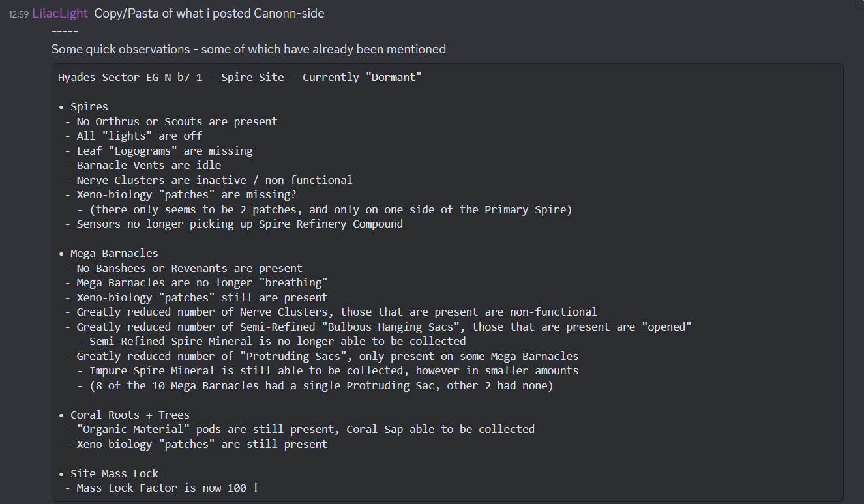Click the 12:59 message timestamp
Image resolution: width=864 pixels, height=504 pixels.
(x=18, y=14)
